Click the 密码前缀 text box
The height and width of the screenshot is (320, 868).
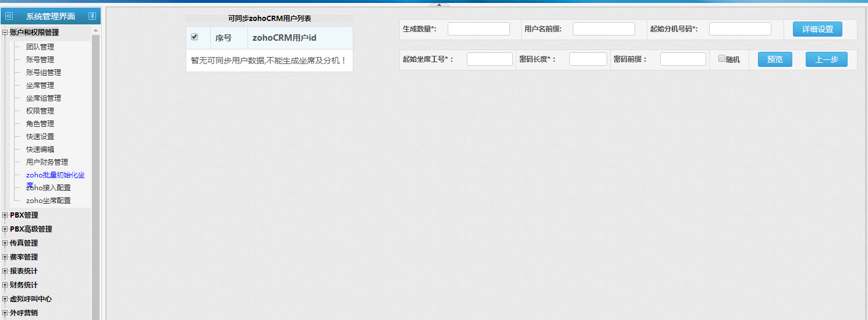point(683,59)
